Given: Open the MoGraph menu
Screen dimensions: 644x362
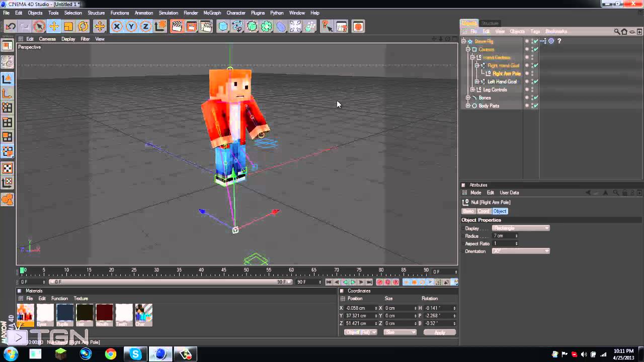Looking at the screenshot, I should point(212,13).
